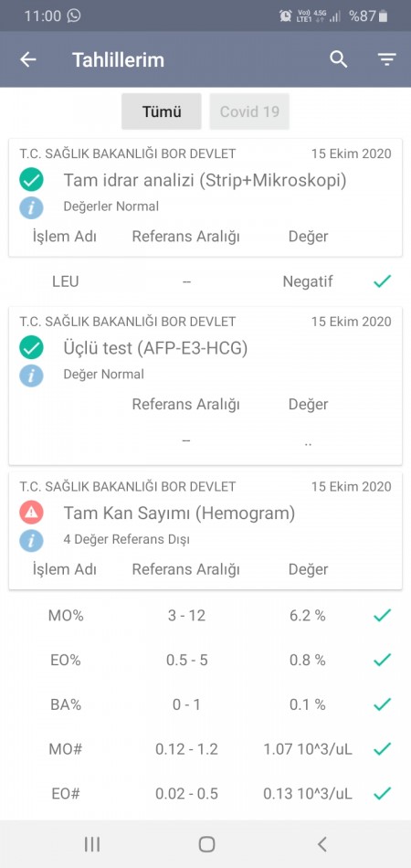Image resolution: width=411 pixels, height=868 pixels.
Task: Select the Covid 19 tab
Action: [x=249, y=111]
